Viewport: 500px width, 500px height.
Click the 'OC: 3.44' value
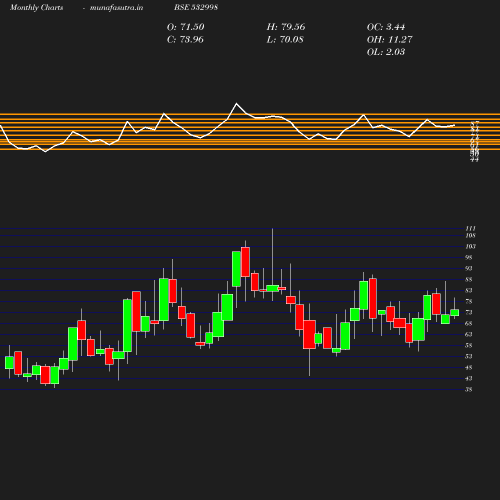[x=386, y=27]
